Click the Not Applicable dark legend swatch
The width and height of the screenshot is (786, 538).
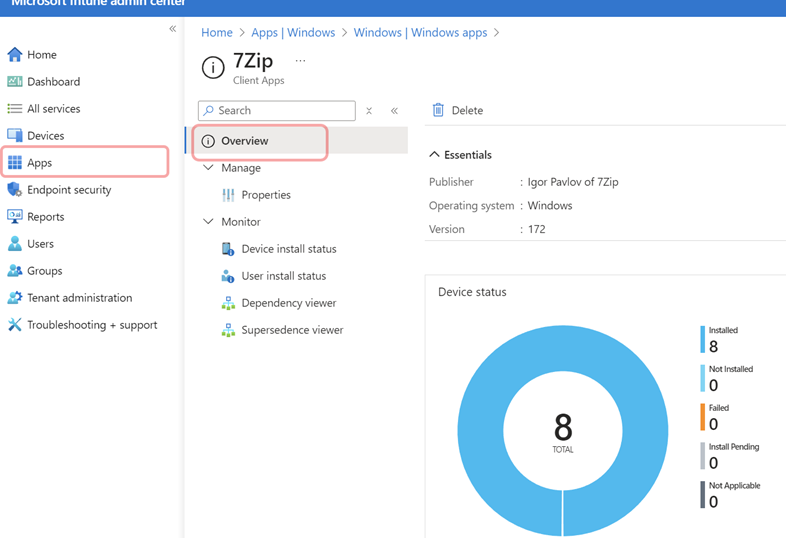(703, 495)
